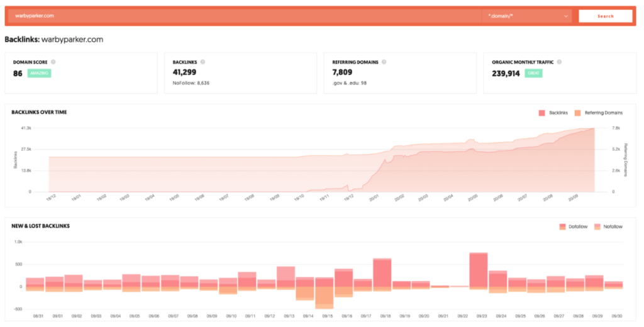644x327 pixels.
Task: Click the 41,299 backlinks value
Action: [184, 72]
